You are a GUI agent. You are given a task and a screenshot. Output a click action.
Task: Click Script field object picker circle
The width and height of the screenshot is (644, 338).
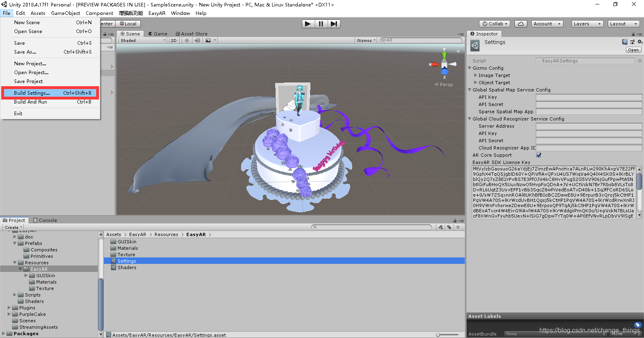640,61
